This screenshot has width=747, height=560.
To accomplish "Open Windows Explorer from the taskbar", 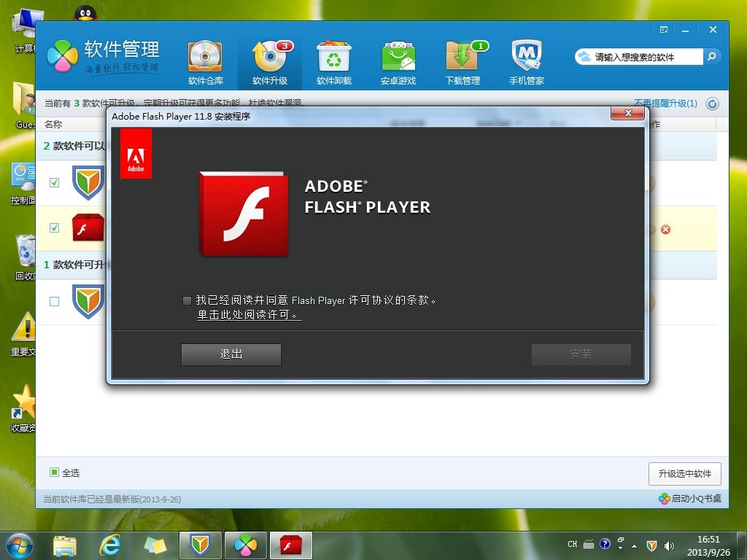I will click(65, 545).
